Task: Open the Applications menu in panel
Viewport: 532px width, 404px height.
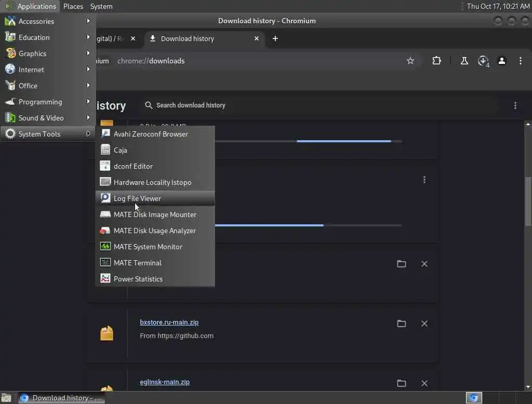Action: click(31, 6)
